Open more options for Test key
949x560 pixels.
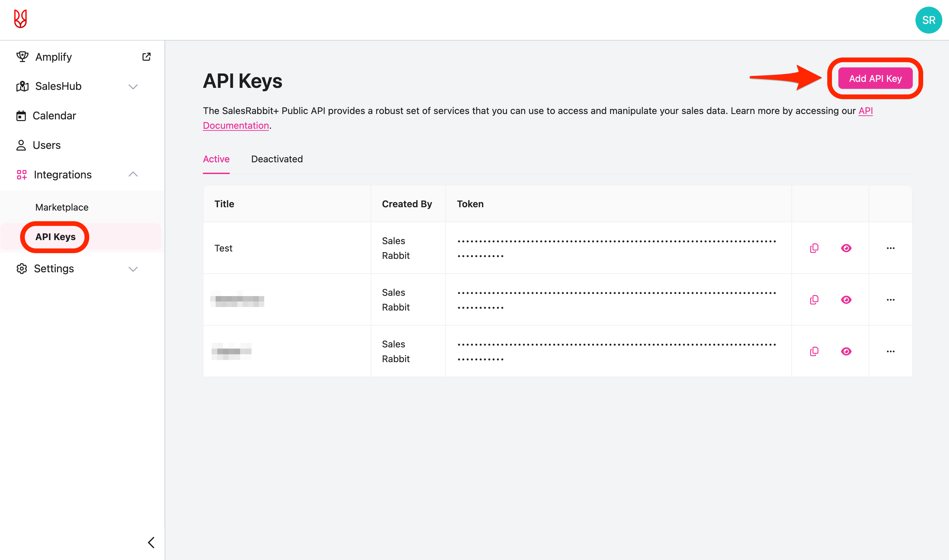(890, 248)
